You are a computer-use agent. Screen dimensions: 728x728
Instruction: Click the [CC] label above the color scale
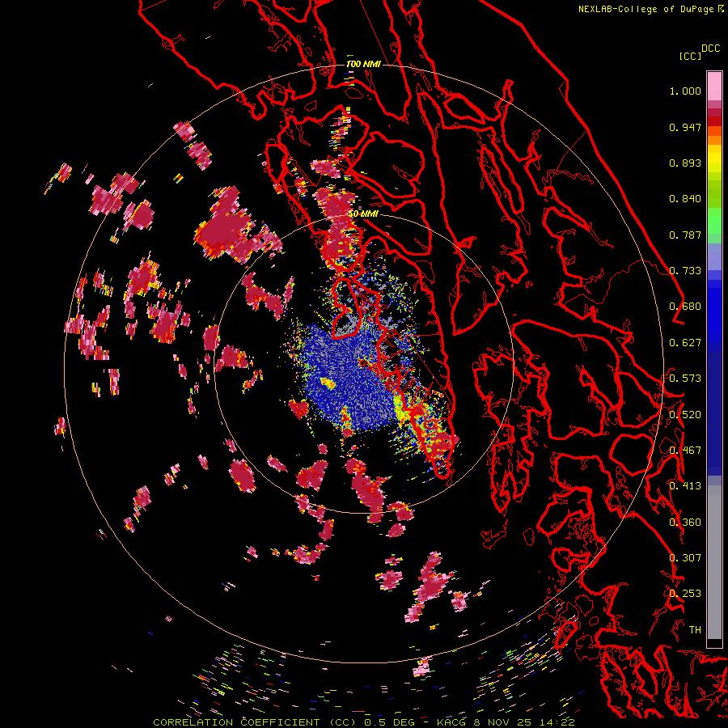pos(691,56)
